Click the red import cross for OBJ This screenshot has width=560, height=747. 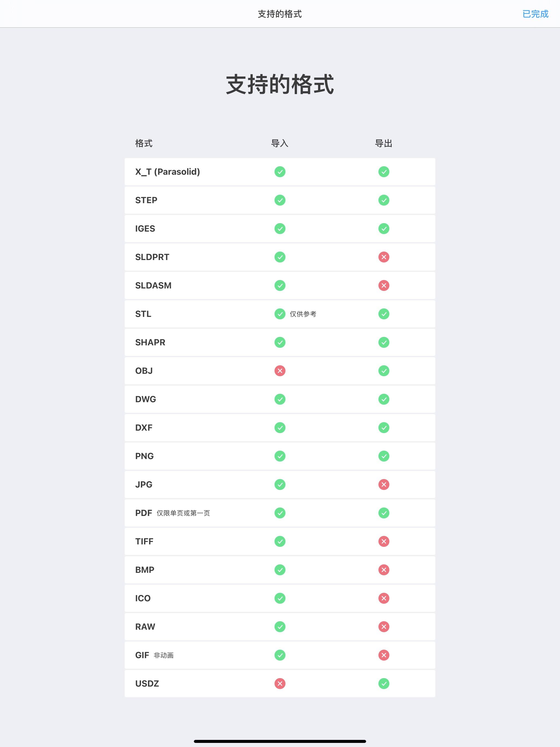[280, 371]
